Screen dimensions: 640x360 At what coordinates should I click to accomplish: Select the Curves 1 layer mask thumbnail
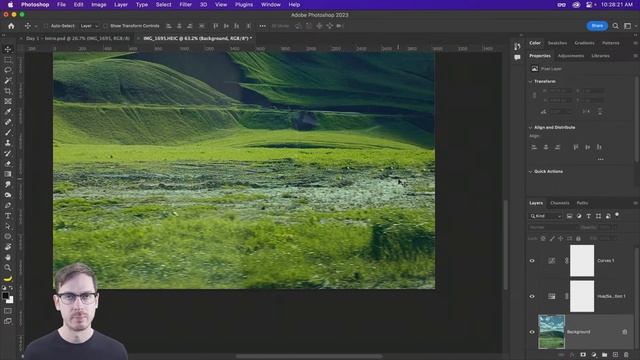582,260
